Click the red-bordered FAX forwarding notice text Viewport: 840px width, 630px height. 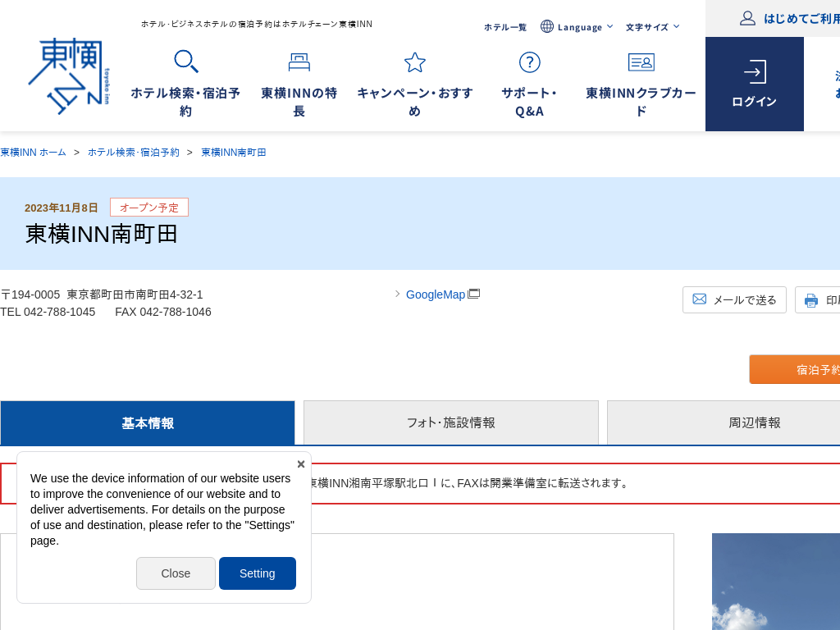click(469, 483)
